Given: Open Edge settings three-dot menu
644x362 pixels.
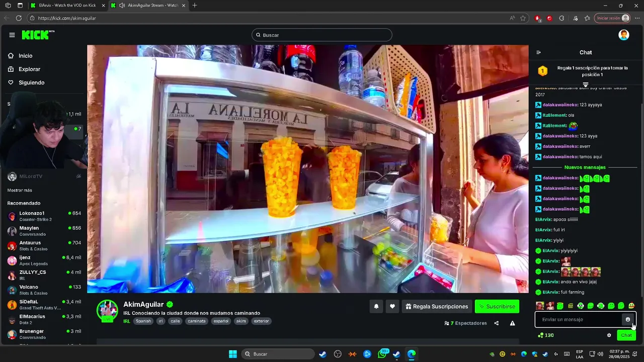Looking at the screenshot, I should pyautogui.click(x=636, y=18).
